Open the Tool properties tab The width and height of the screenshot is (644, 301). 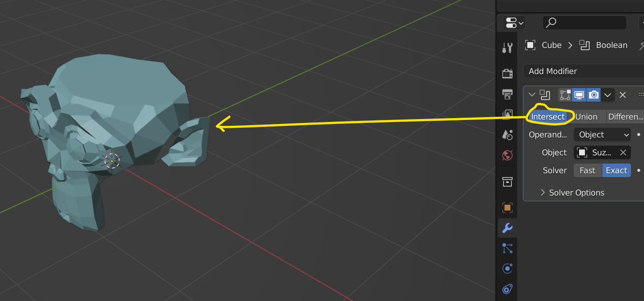[x=507, y=47]
